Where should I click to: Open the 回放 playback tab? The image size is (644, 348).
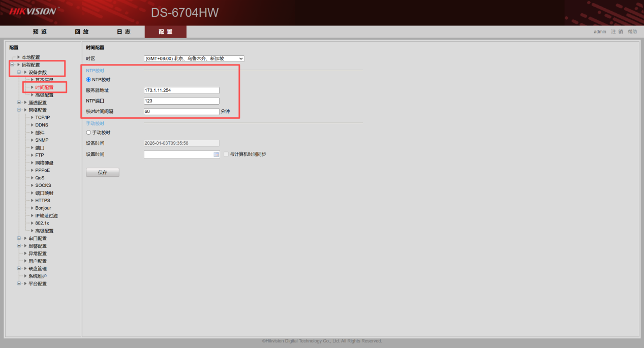82,32
